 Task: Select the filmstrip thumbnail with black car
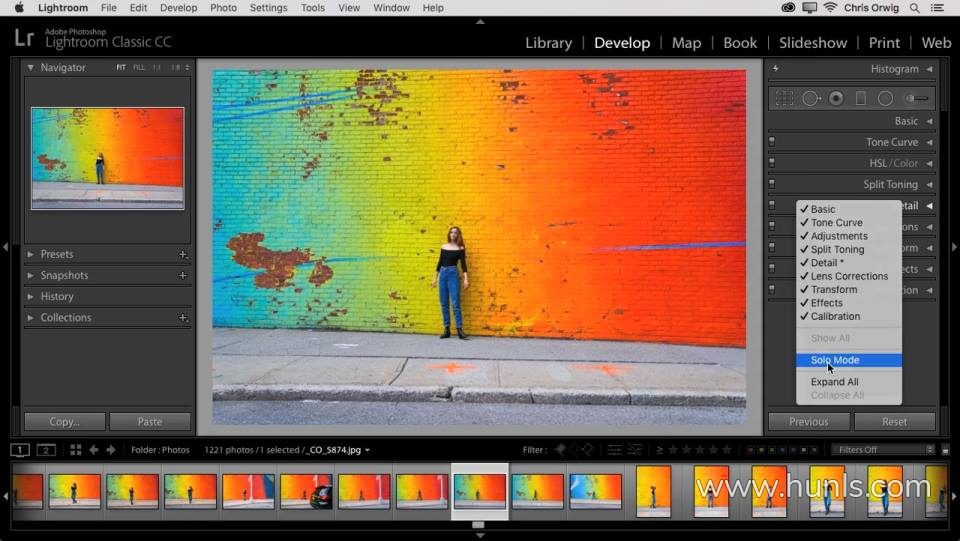tap(306, 491)
